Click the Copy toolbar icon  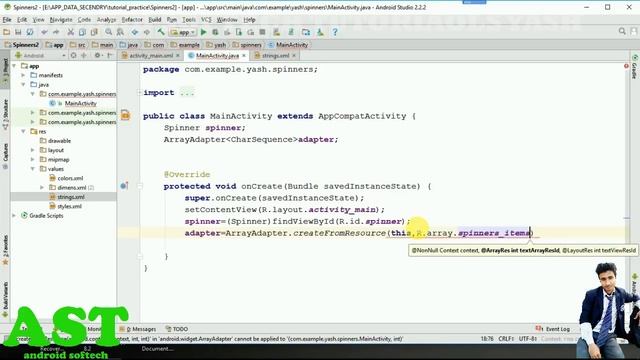click(x=82, y=32)
